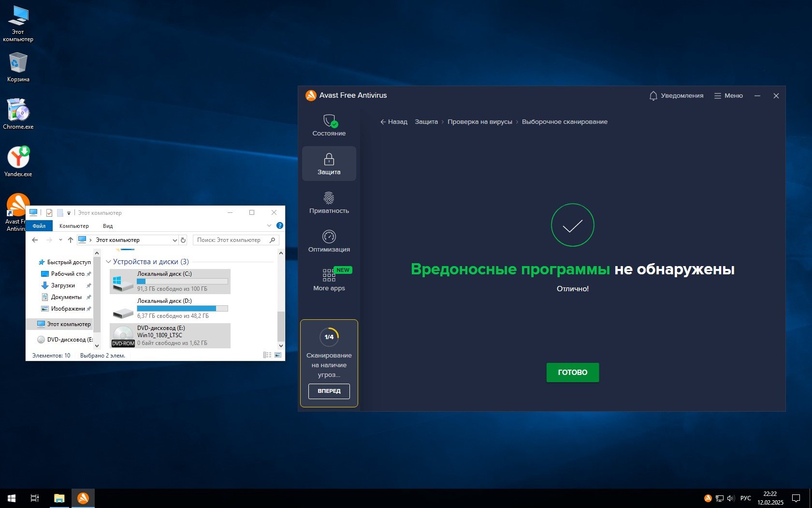
Task: Expand the Explorer ribbon chevron
Action: 269,225
